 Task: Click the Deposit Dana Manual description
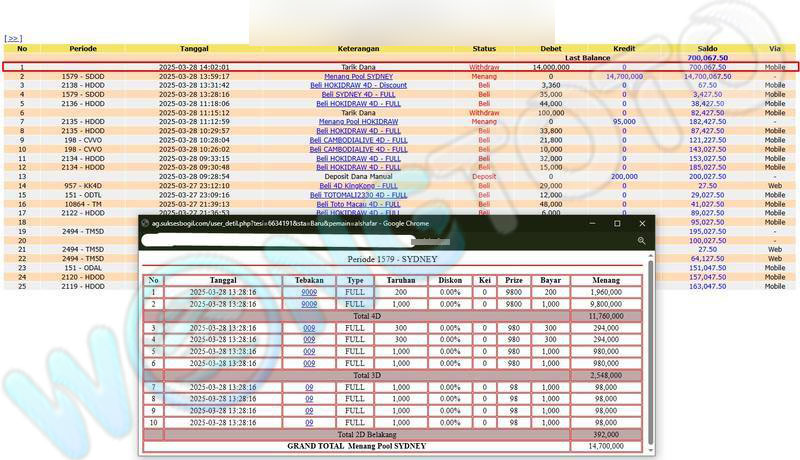(x=358, y=176)
